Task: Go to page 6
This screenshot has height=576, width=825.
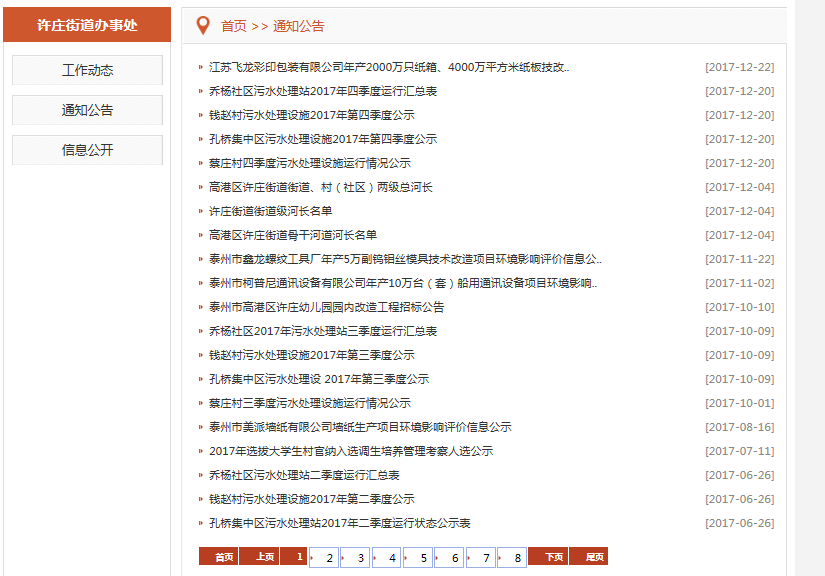Action: (450, 558)
